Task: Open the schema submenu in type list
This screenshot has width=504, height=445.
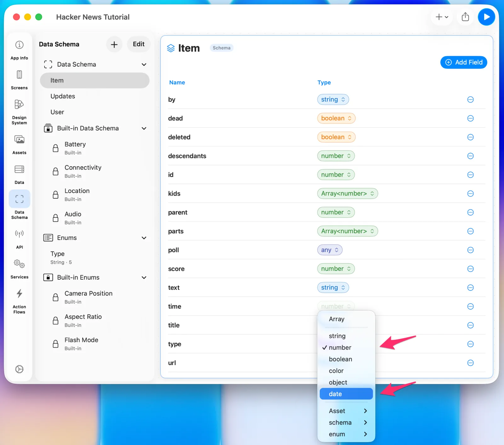Action: pyautogui.click(x=346, y=422)
